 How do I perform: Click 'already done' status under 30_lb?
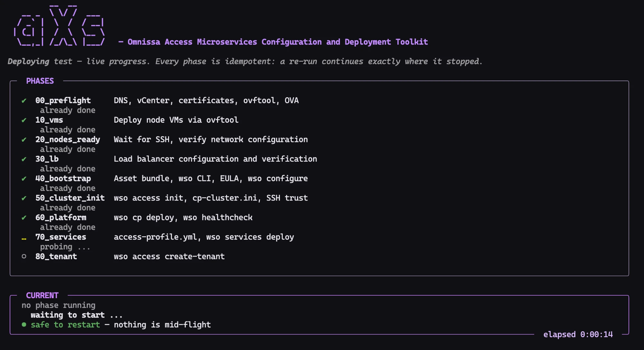68,169
